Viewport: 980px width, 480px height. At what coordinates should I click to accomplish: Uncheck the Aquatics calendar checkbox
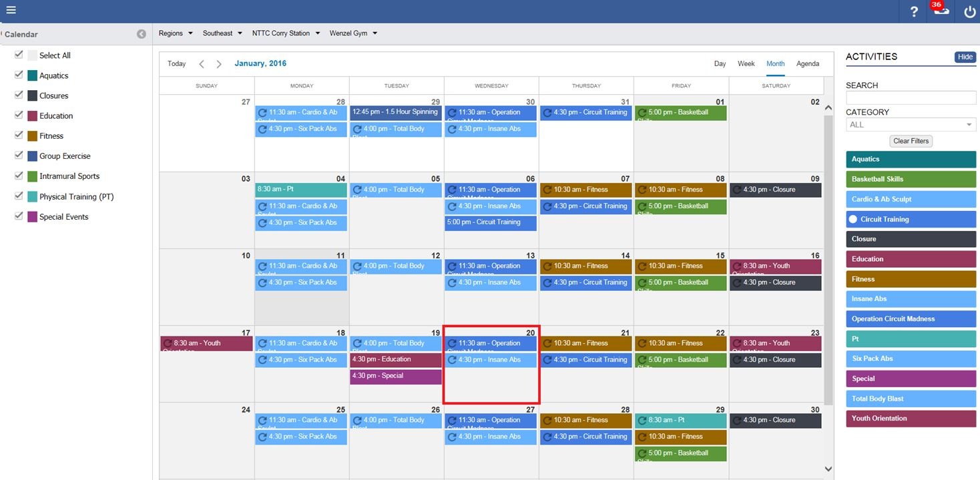(19, 75)
